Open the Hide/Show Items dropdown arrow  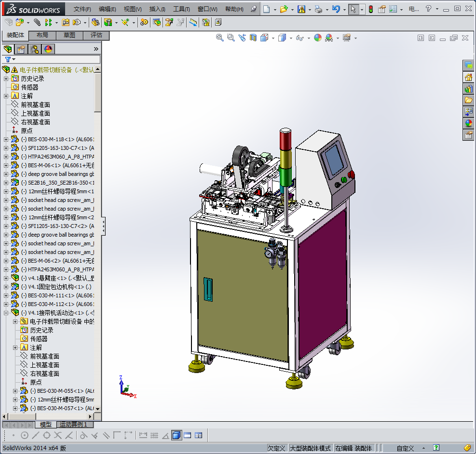[x=309, y=38]
